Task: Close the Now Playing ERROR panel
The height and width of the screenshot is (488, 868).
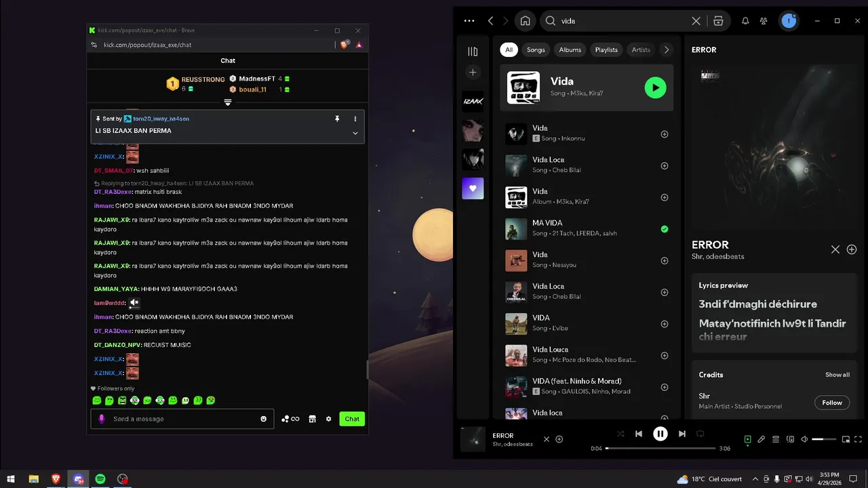Action: 835,249
